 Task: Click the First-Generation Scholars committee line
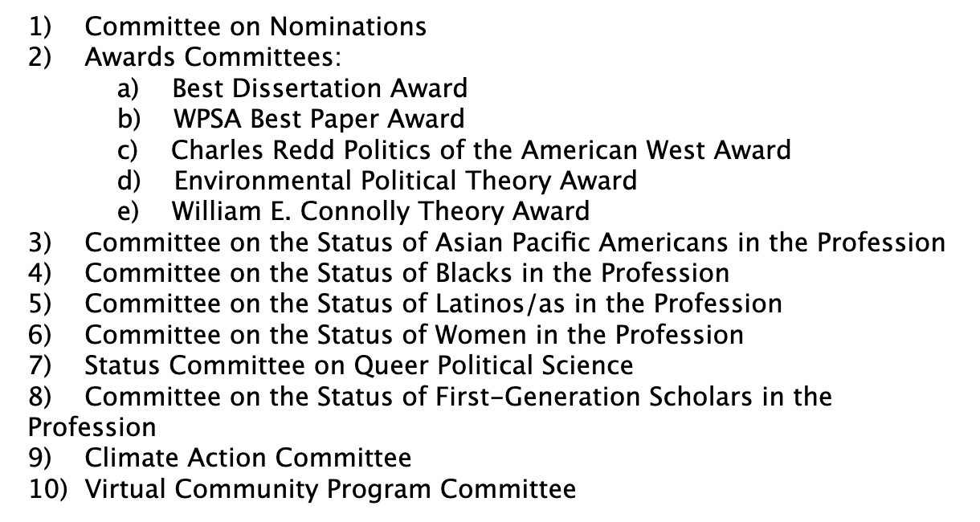point(458,396)
